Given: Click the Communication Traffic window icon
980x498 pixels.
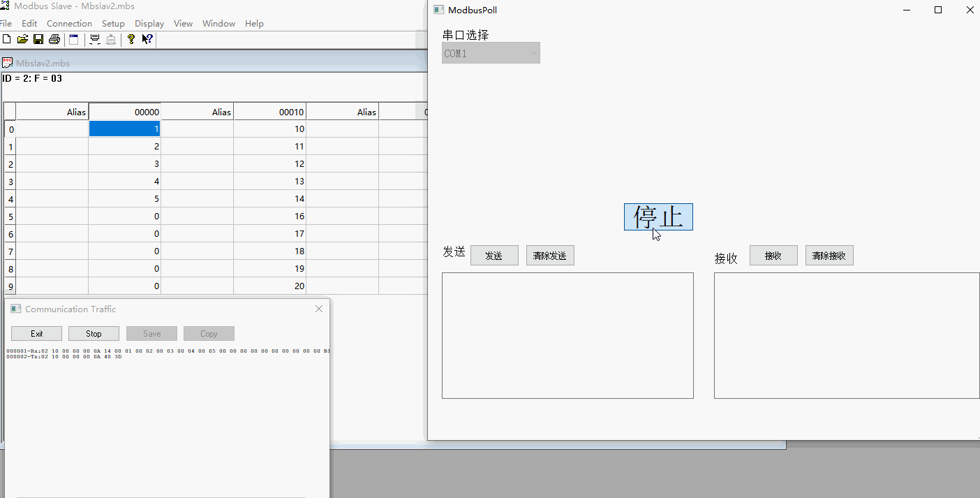Looking at the screenshot, I should point(16,309).
